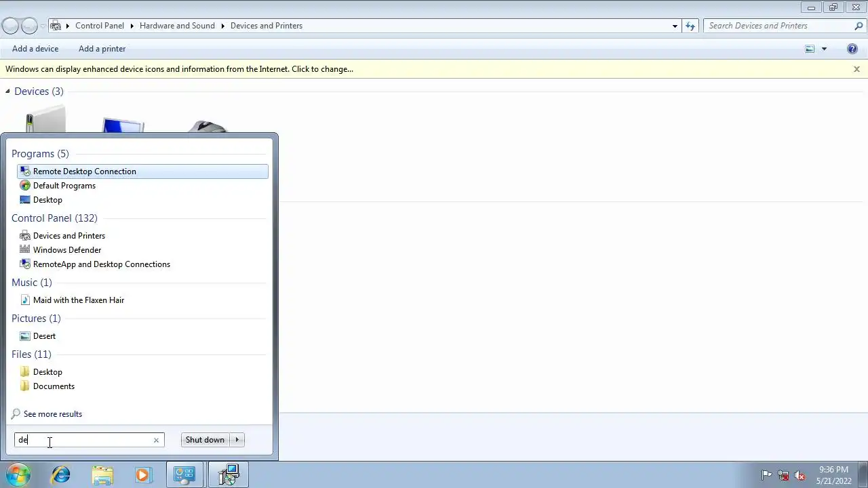Switch to the Control Panel taskbar window
This screenshot has width=868, height=488.
(x=184, y=475)
